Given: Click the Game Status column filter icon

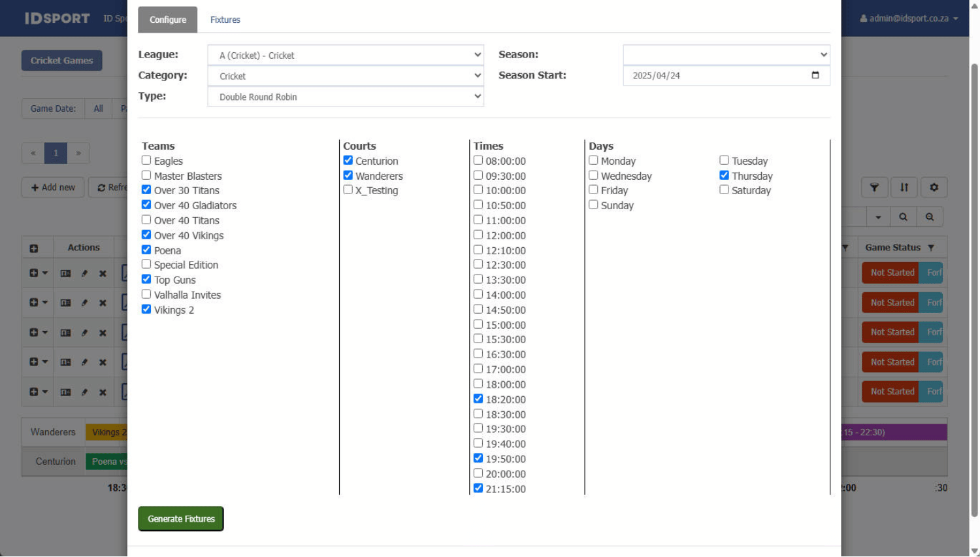Looking at the screenshot, I should coord(931,248).
